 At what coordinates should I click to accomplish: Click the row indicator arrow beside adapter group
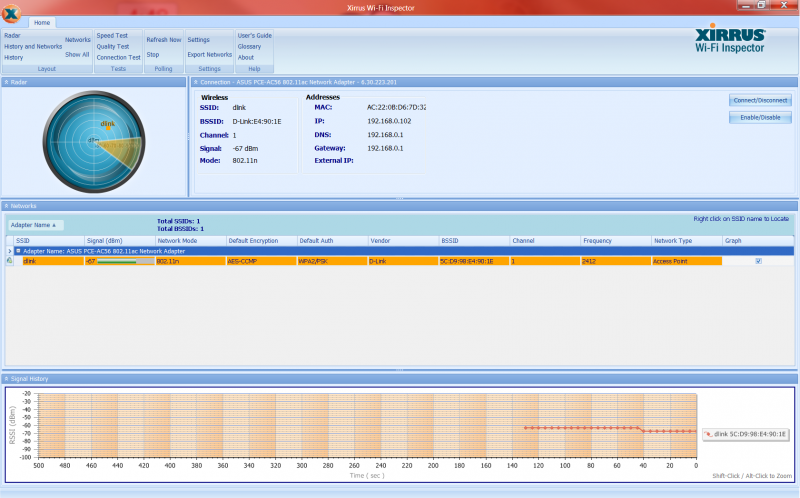click(10, 251)
